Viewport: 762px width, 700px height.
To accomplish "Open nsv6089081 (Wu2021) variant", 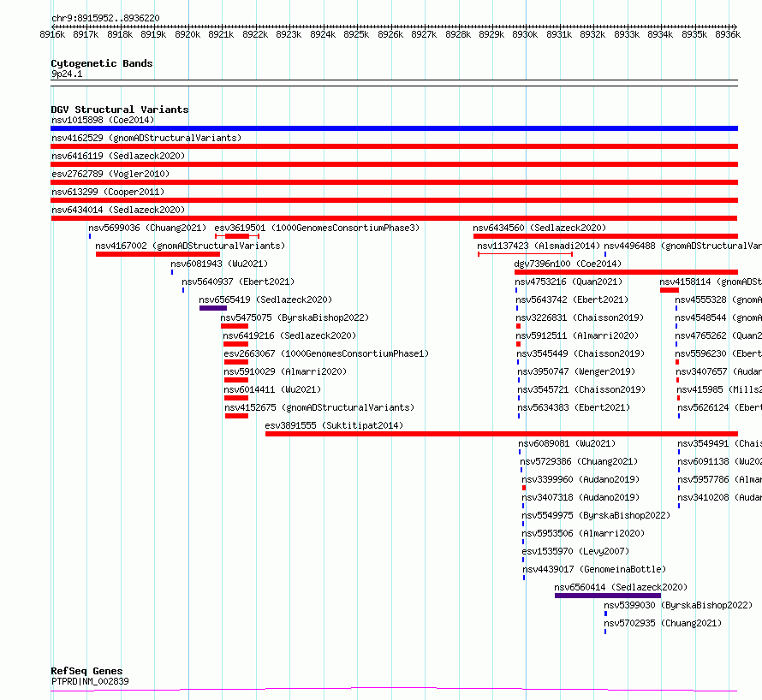I will click(x=567, y=443).
